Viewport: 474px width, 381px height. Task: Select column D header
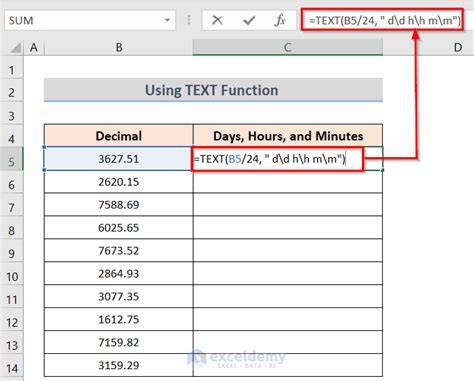pos(458,48)
